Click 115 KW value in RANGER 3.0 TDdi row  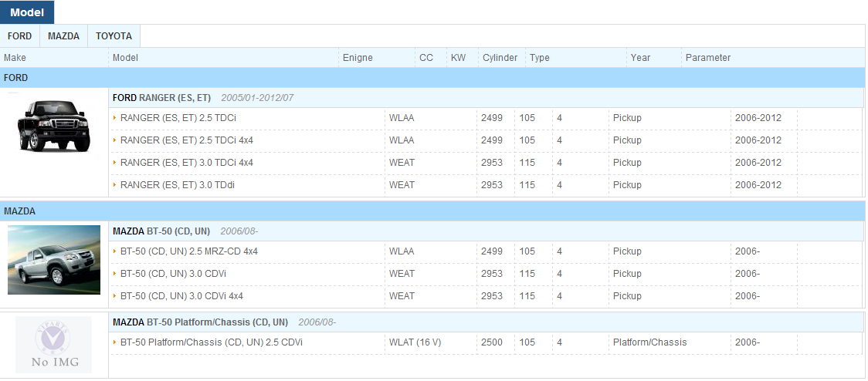coord(527,184)
